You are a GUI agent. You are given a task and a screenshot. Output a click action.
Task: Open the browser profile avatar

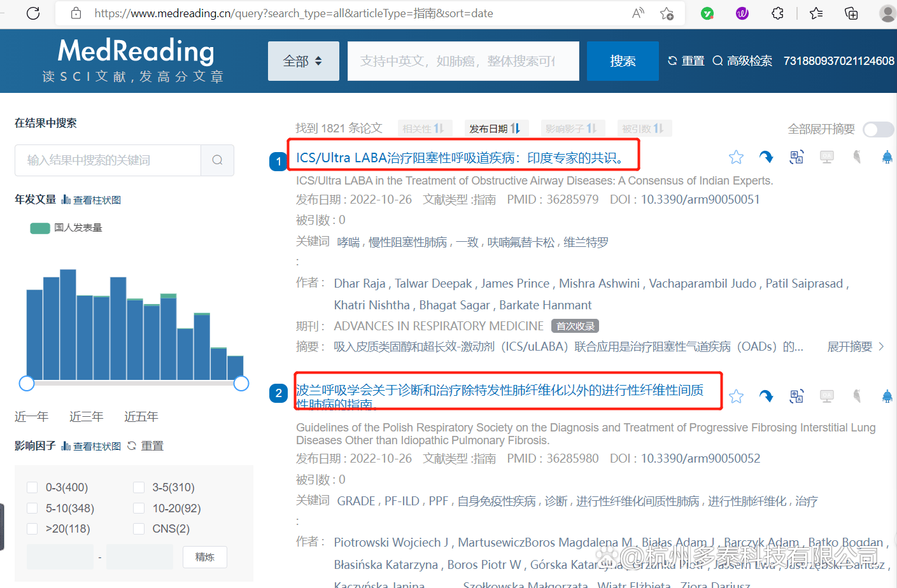(887, 13)
